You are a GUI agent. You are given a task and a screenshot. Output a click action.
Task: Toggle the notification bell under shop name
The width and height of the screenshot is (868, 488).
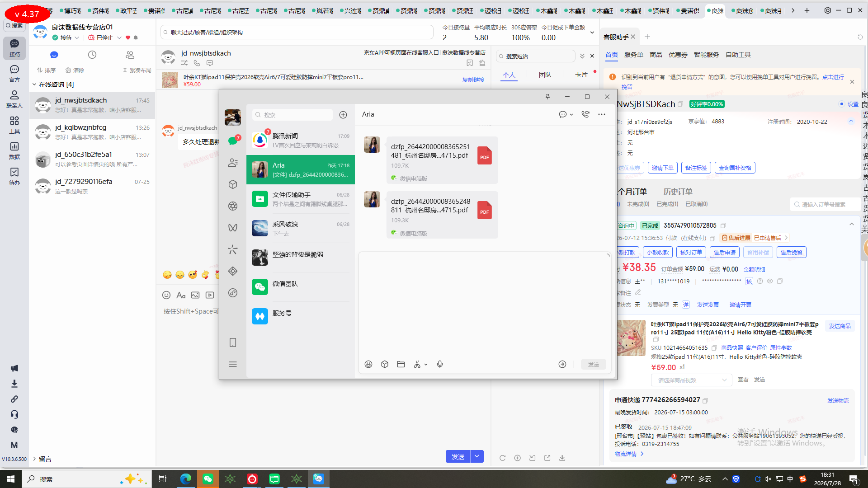click(x=136, y=38)
